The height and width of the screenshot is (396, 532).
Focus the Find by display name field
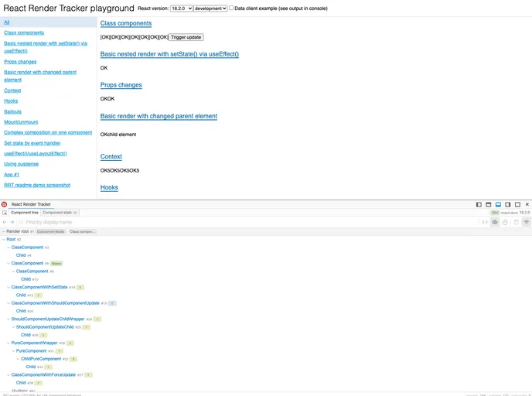pos(247,222)
